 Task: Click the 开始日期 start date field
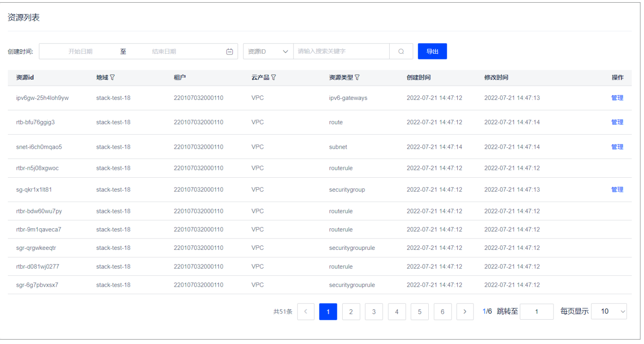pyautogui.click(x=80, y=51)
